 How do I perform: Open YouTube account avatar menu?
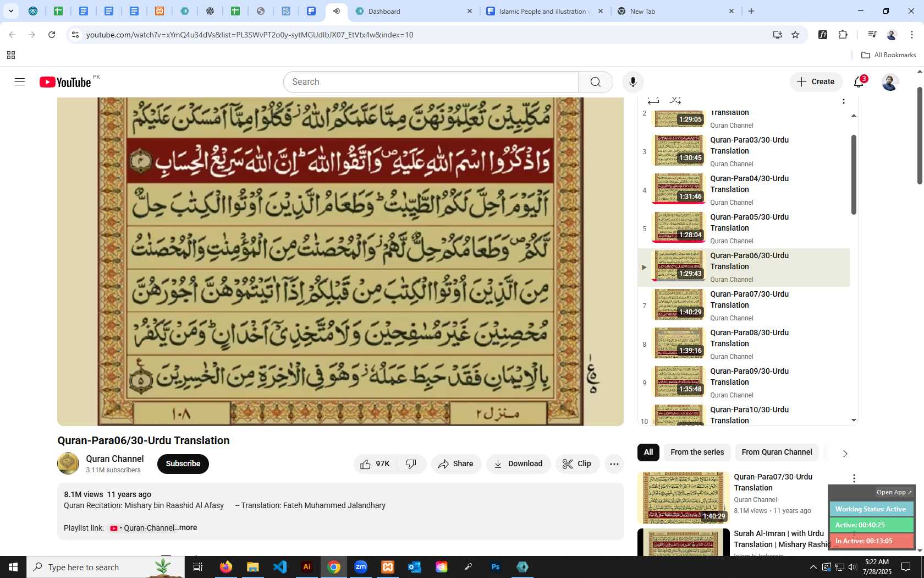(x=890, y=82)
